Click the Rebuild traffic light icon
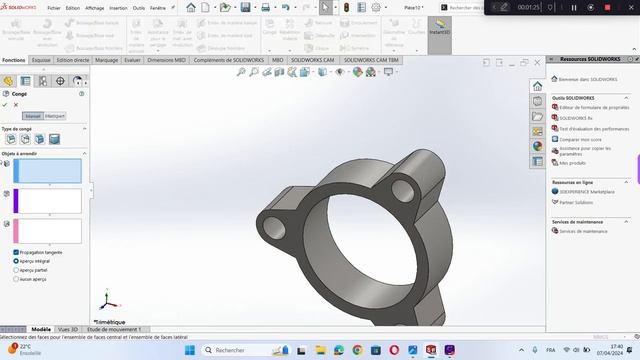This screenshot has width=640, height=360. pos(346,7)
